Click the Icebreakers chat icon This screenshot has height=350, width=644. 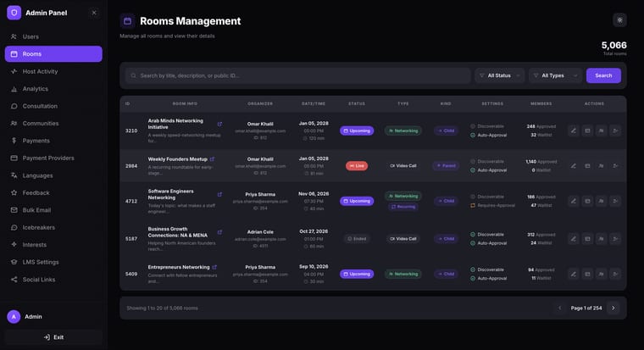coord(14,227)
